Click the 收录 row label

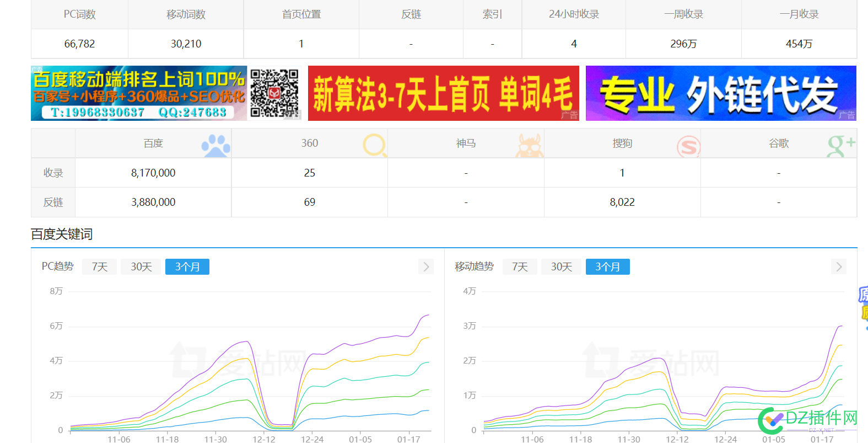pyautogui.click(x=53, y=173)
